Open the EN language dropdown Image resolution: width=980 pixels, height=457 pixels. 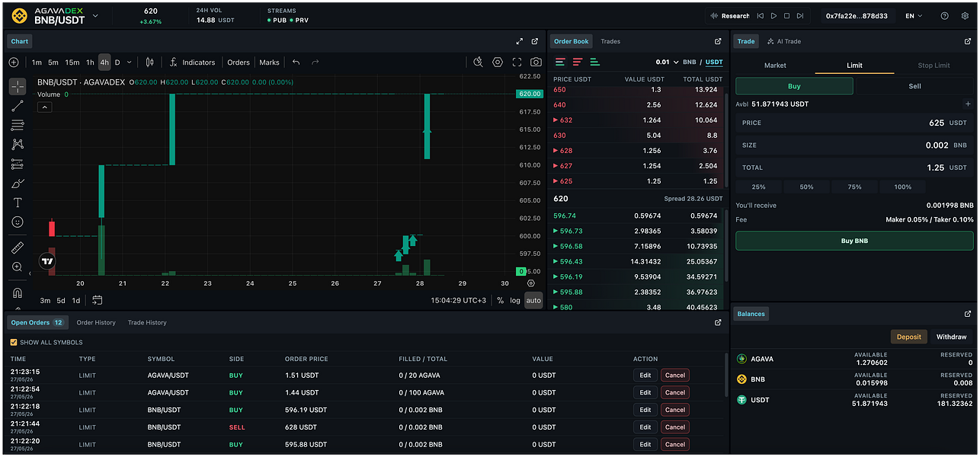[x=914, y=15]
